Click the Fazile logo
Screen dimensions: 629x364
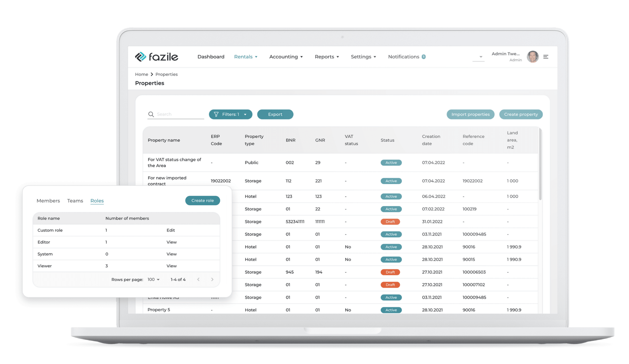[157, 57]
